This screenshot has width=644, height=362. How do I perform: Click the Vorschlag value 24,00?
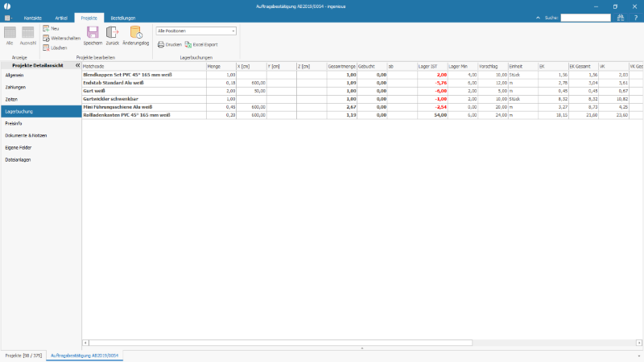click(x=502, y=115)
